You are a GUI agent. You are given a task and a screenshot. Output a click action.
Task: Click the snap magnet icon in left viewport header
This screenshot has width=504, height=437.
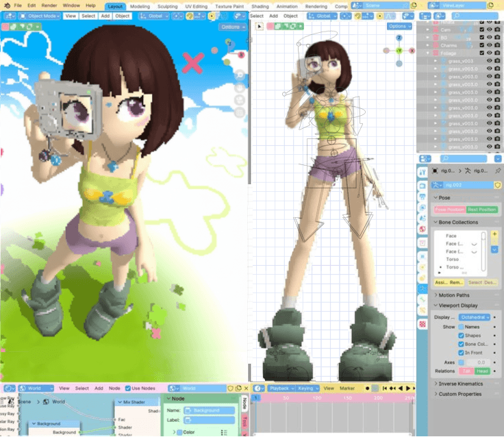pos(190,16)
